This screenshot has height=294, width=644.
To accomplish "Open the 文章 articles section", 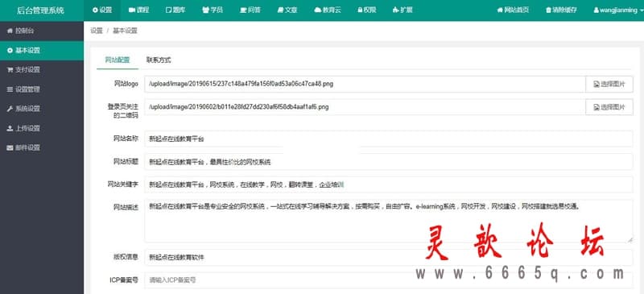I will click(x=287, y=10).
